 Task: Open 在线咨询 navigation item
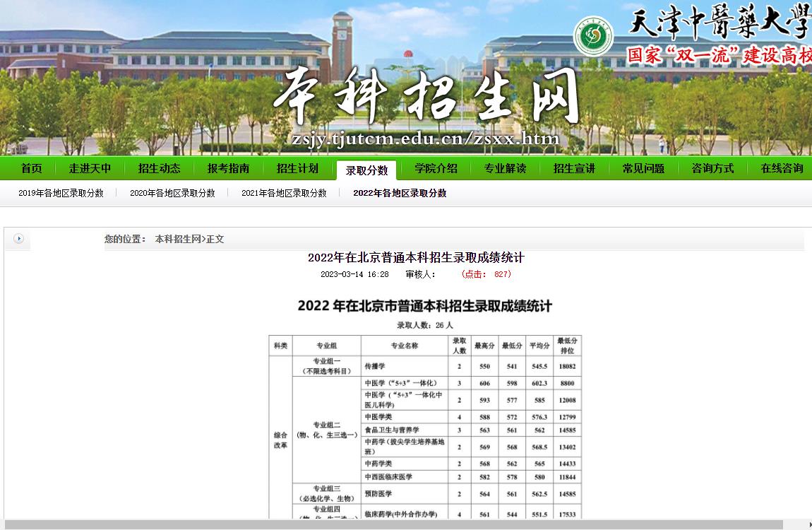[x=782, y=168]
